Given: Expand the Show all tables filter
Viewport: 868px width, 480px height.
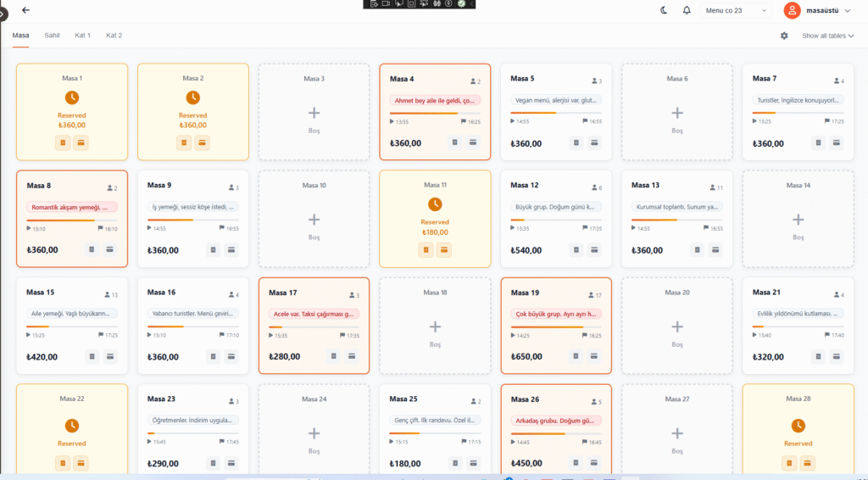Looking at the screenshot, I should 827,36.
